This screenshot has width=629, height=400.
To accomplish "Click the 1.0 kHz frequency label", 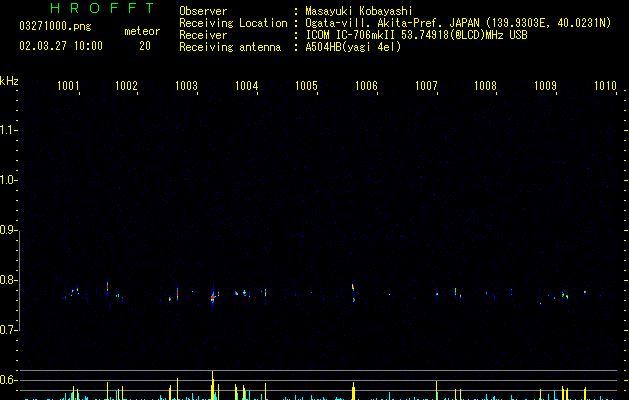I will (8, 180).
